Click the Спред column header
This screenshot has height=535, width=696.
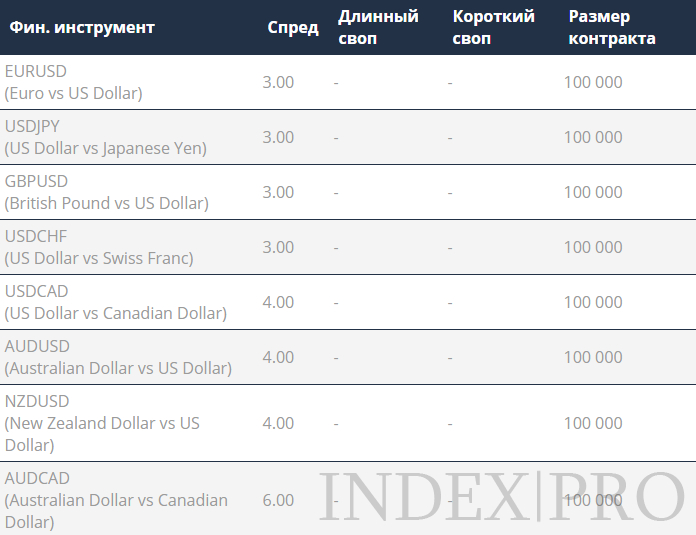coord(293,28)
